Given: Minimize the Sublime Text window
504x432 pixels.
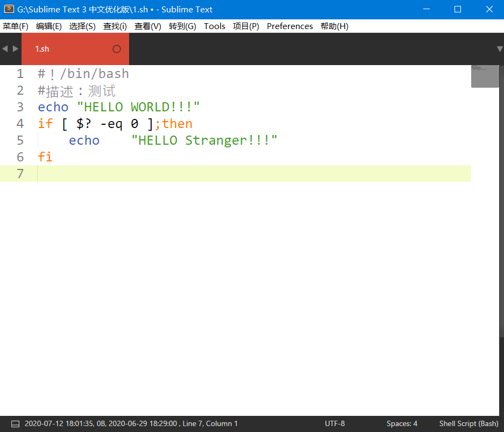Looking at the screenshot, I should (x=427, y=9).
